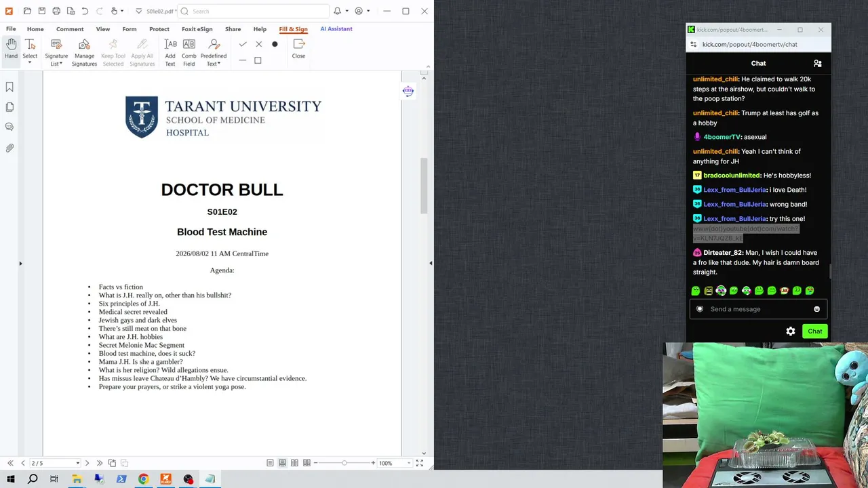Click the Send a message field
The width and height of the screenshot is (868, 488).
coord(758,309)
